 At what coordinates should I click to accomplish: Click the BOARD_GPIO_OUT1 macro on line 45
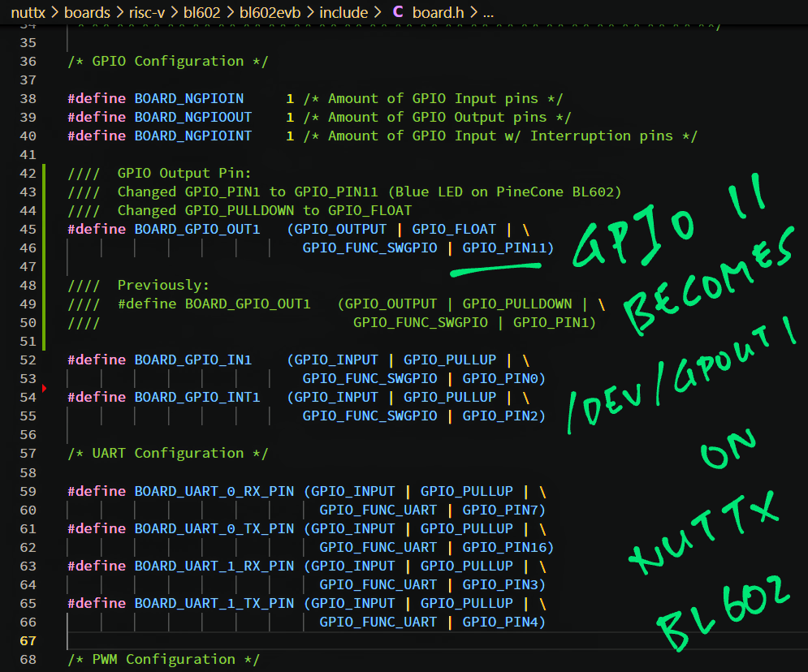197,230
